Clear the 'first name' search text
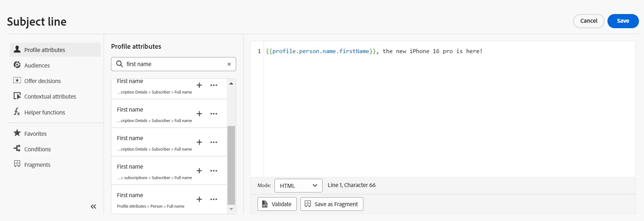Screen dimensions: 644x221 pyautogui.click(x=229, y=64)
